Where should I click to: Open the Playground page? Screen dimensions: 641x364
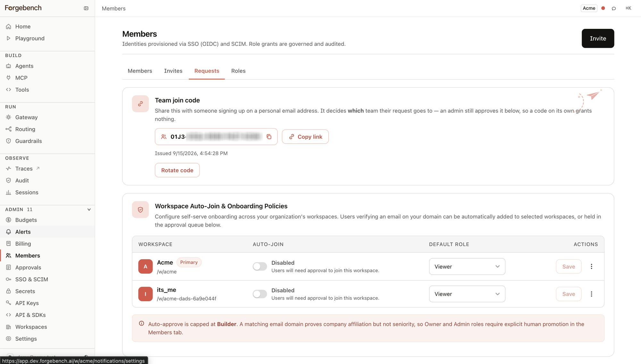click(x=47, y=38)
